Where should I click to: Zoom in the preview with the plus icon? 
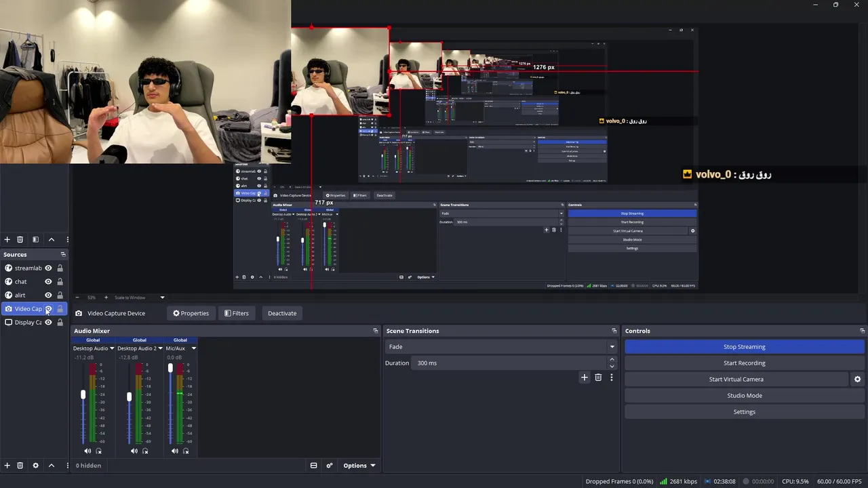(106, 298)
